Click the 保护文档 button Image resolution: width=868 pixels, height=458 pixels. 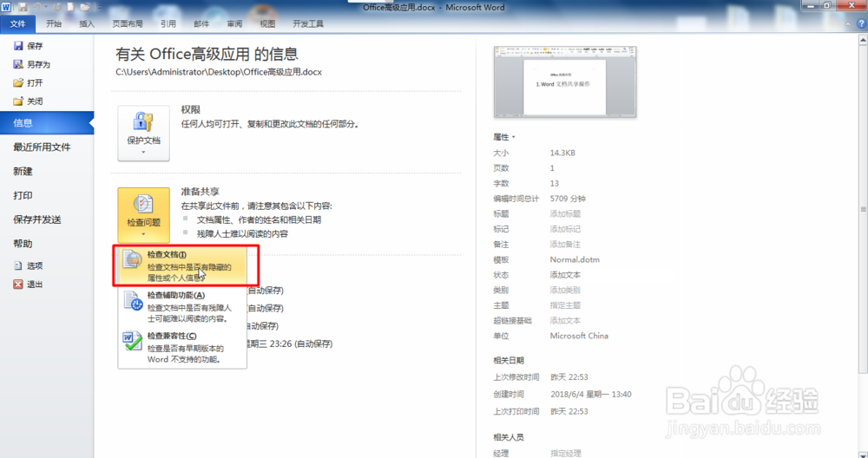pyautogui.click(x=143, y=134)
